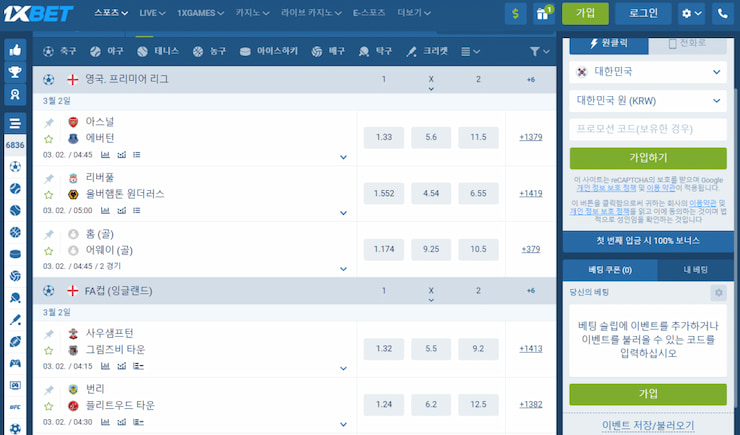Open the 대한민국 원 (KRW) currency dropdown

[x=648, y=100]
